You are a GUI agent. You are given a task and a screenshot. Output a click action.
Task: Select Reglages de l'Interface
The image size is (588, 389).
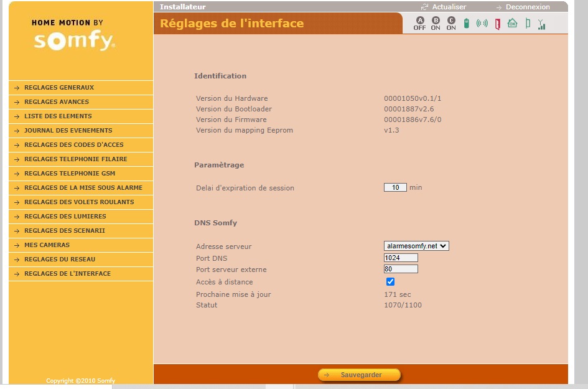tap(81, 273)
